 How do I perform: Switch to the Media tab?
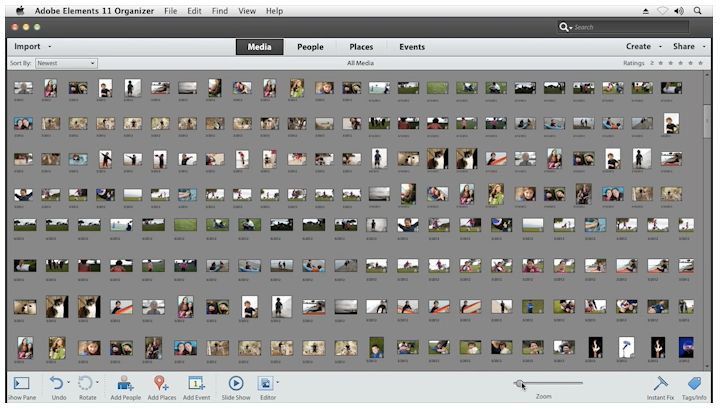click(x=259, y=47)
